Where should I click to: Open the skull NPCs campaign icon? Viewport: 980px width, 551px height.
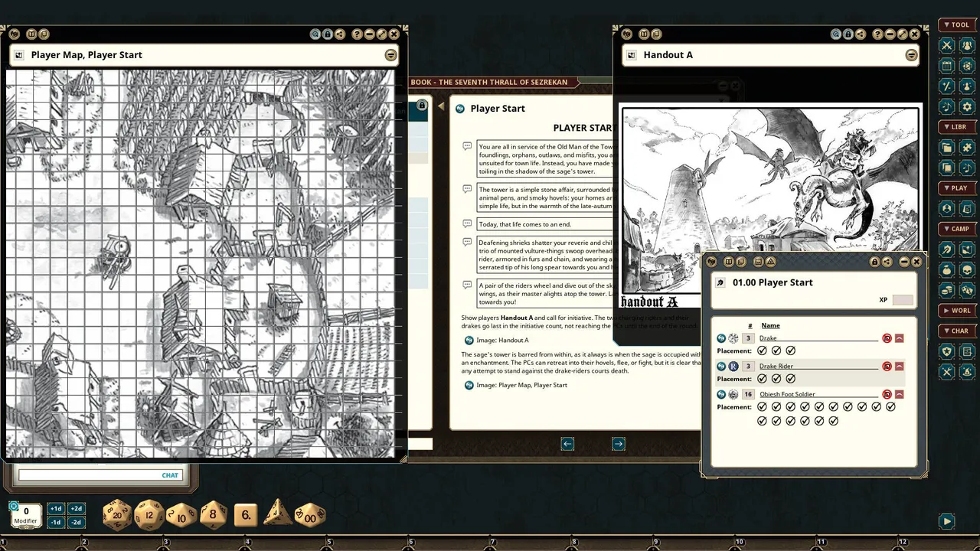point(967,270)
